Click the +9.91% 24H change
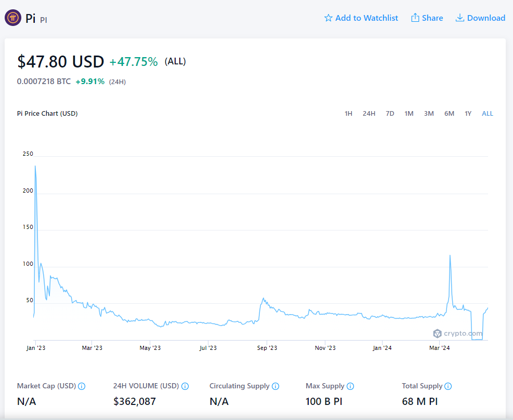The image size is (513, 420). coord(90,82)
